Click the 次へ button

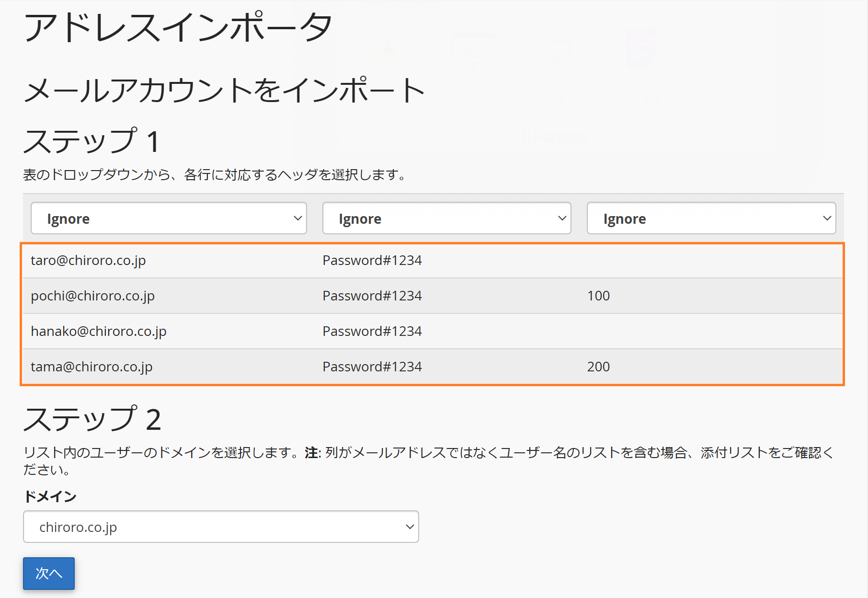pos(49,573)
